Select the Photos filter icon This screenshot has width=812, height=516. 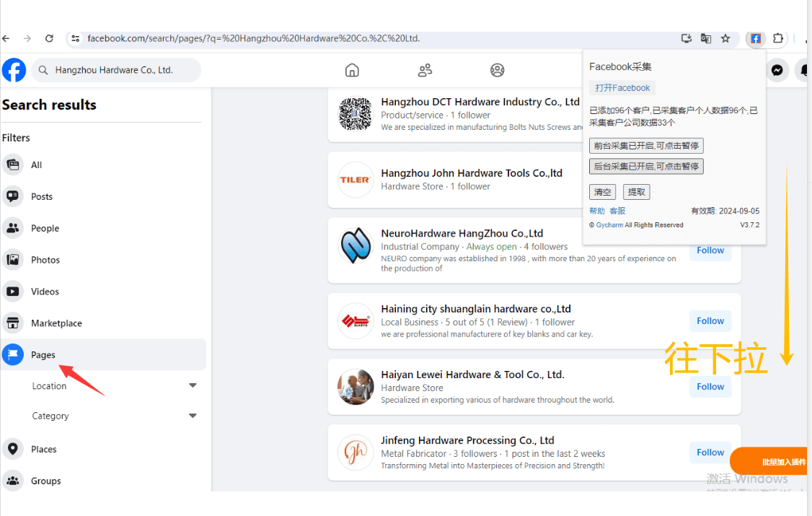[13, 260]
